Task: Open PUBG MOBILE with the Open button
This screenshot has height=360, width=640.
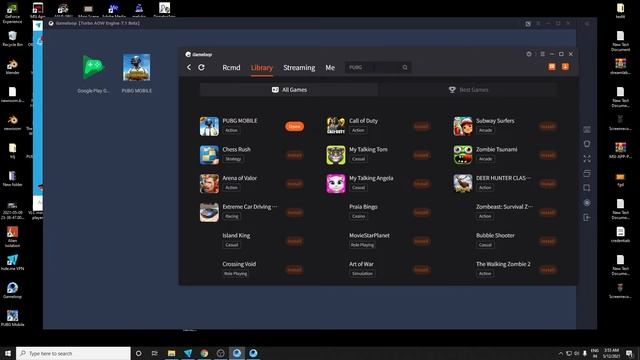Action: [294, 126]
